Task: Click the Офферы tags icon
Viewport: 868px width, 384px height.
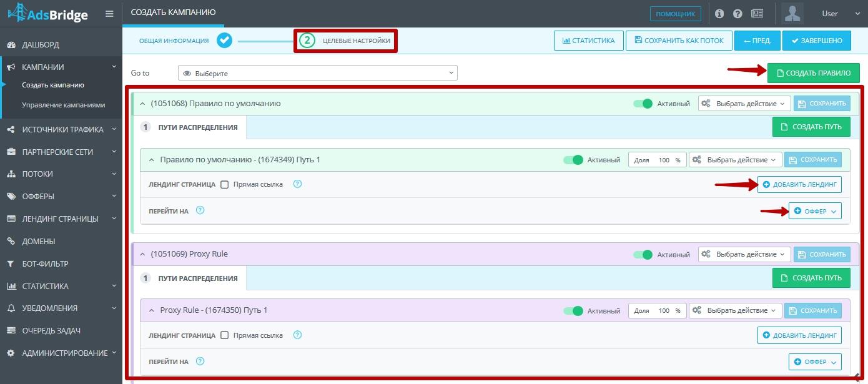Action: pos(11,196)
